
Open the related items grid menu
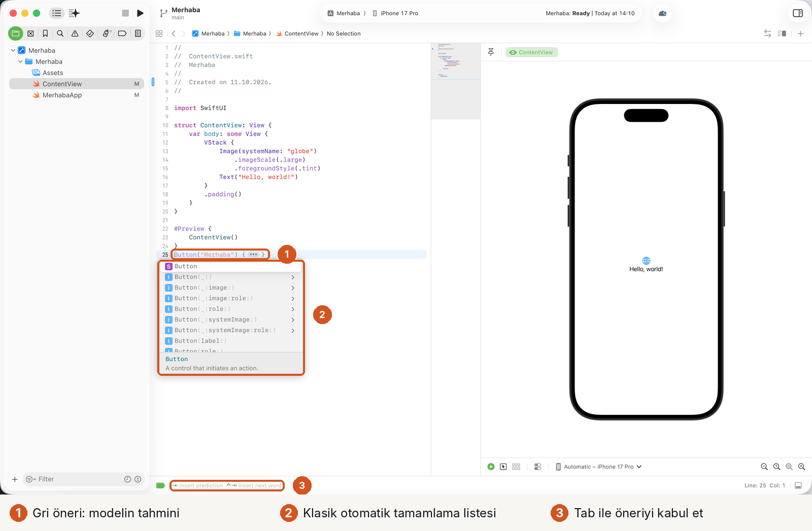tap(159, 33)
